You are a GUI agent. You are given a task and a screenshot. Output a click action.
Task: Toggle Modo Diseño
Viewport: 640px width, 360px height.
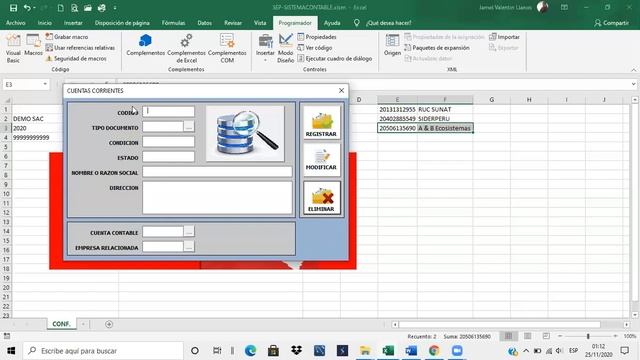[285, 49]
